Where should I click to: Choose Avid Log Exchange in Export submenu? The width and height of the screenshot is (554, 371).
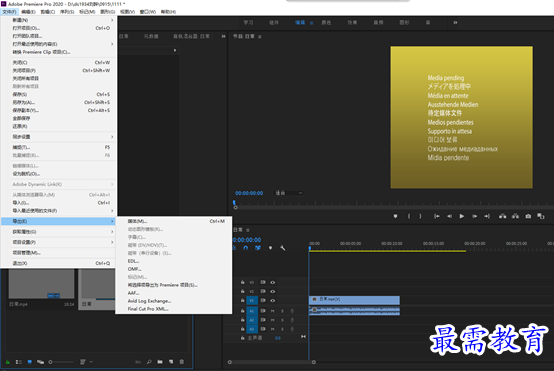149,301
